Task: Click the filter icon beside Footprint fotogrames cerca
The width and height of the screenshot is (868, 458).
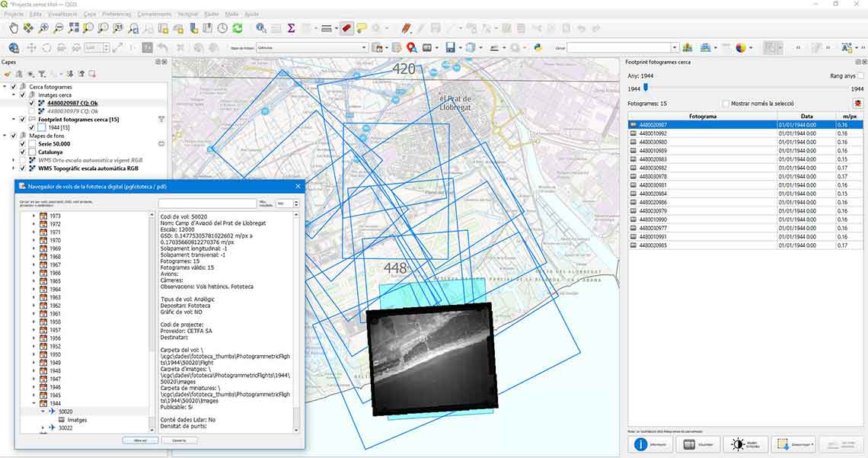Action: pos(161,119)
